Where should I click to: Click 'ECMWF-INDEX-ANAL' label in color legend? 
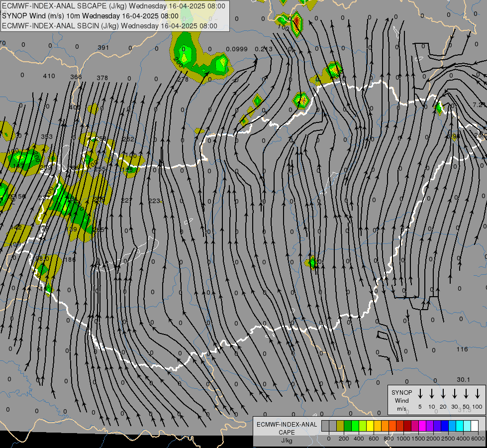(x=287, y=425)
